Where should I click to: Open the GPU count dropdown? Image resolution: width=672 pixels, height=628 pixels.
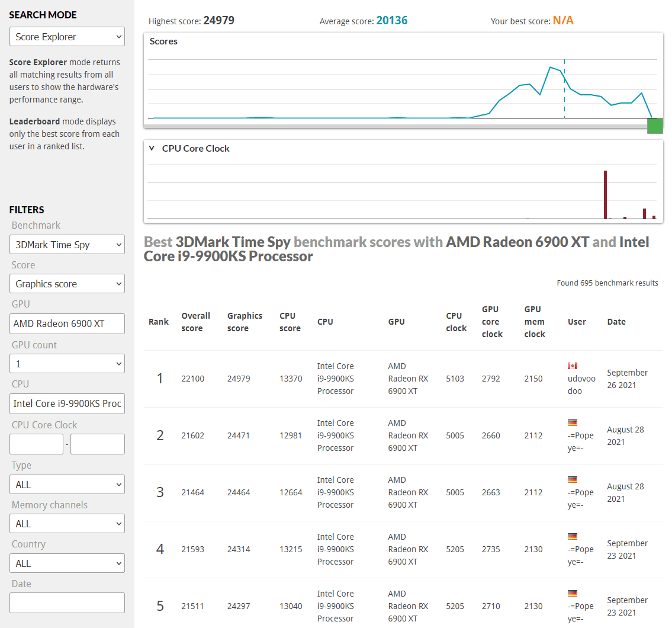click(x=67, y=364)
